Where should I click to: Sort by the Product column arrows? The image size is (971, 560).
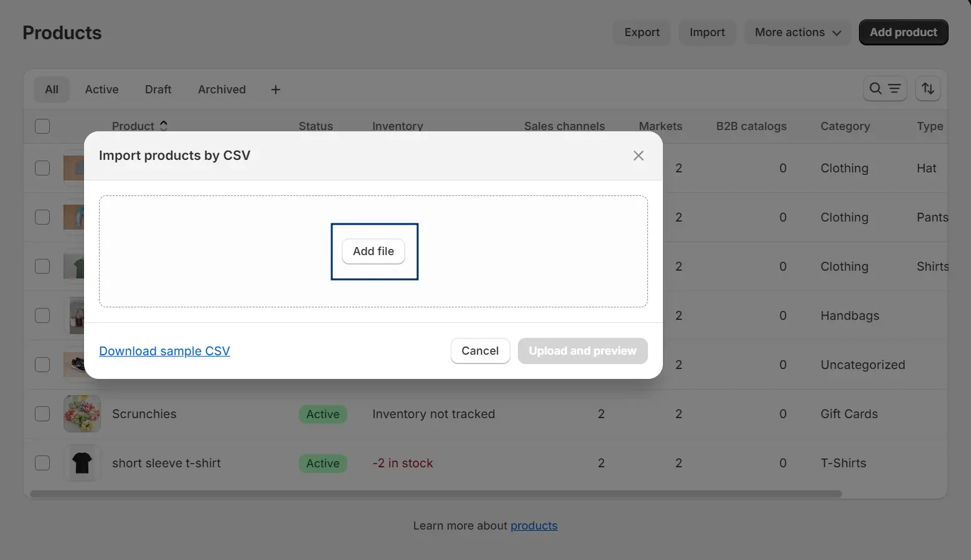pyautogui.click(x=164, y=126)
